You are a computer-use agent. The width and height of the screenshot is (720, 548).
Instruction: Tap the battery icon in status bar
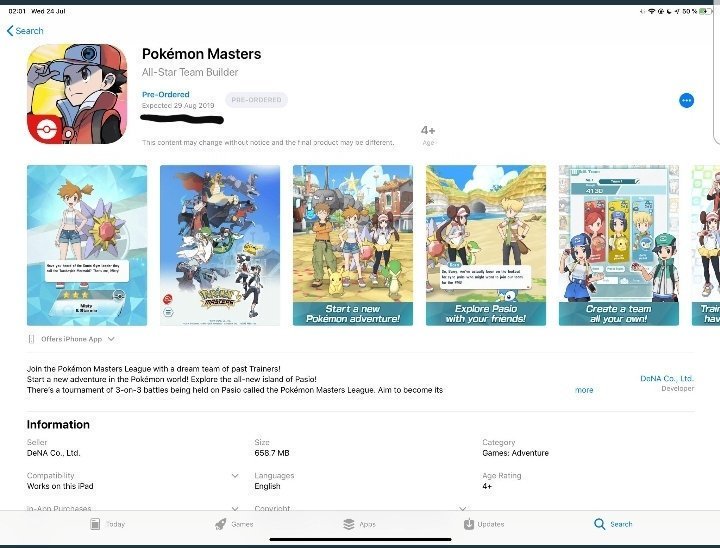click(x=705, y=11)
